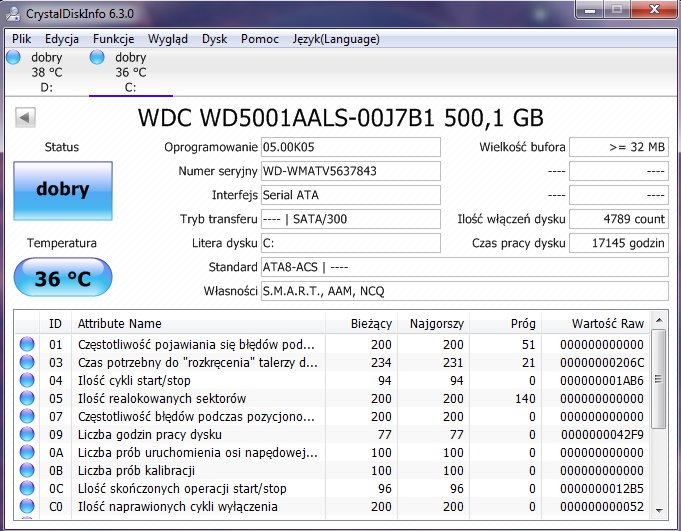Click the 4789 count power-on field

[619, 219]
